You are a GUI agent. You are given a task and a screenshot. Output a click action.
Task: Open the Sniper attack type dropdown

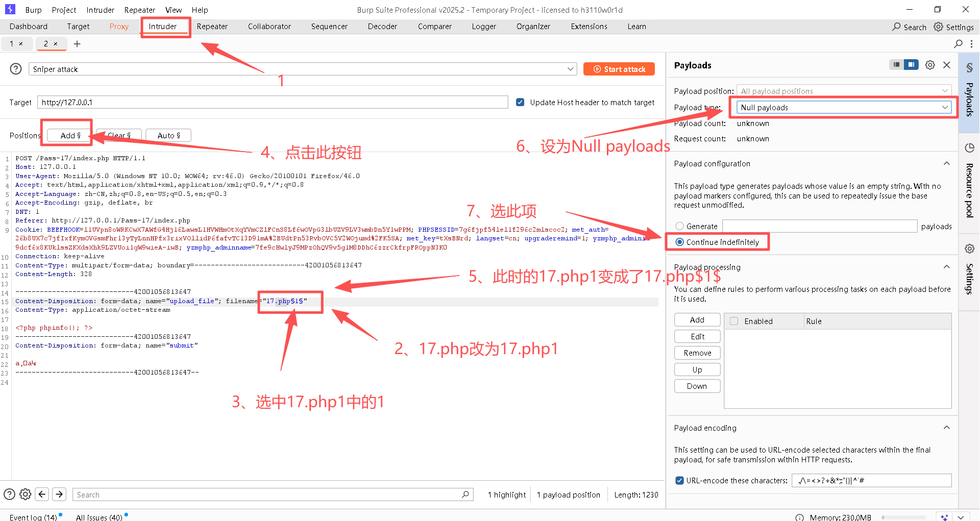303,69
